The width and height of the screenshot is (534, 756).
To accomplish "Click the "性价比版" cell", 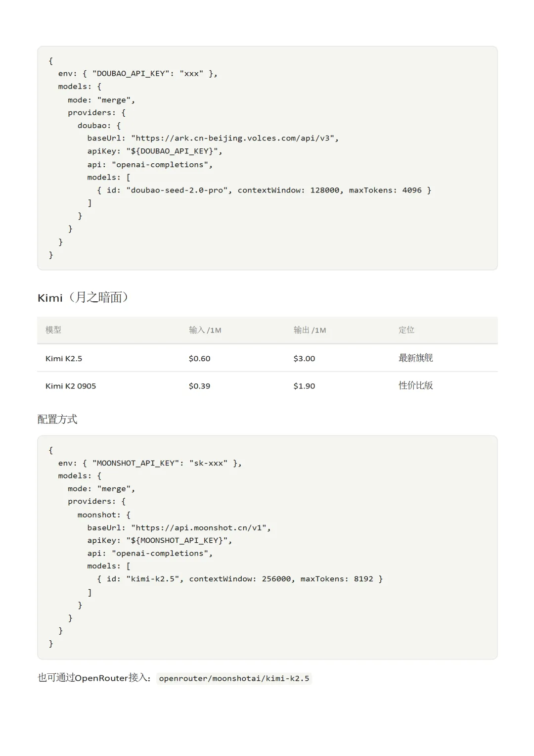I will pyautogui.click(x=416, y=385).
